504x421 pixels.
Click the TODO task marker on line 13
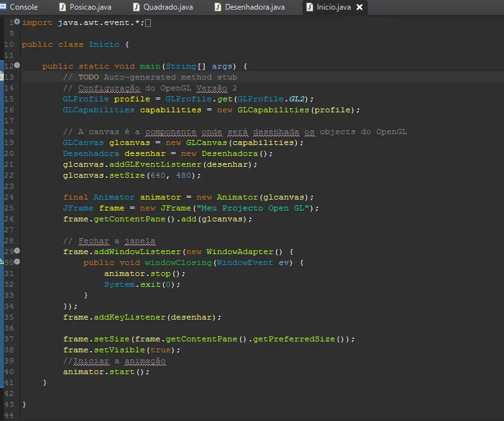pyautogui.click(x=2, y=77)
